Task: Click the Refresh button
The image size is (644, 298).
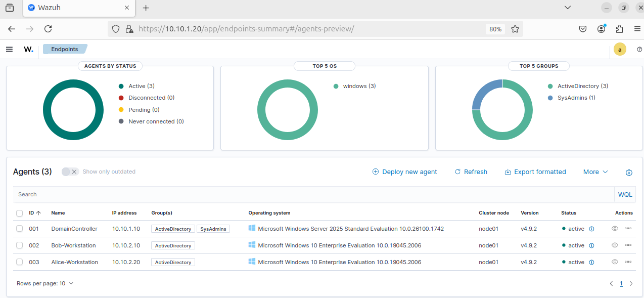Action: coord(471,172)
